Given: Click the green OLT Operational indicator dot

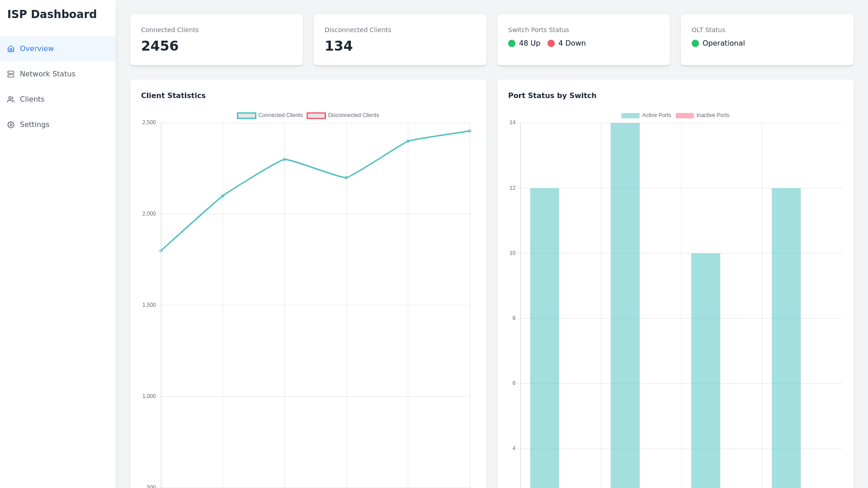Looking at the screenshot, I should tap(695, 43).
